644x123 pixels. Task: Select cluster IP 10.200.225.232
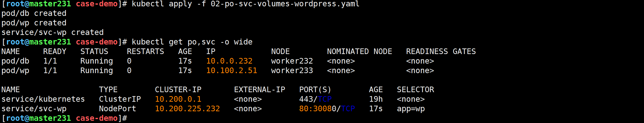(187, 109)
